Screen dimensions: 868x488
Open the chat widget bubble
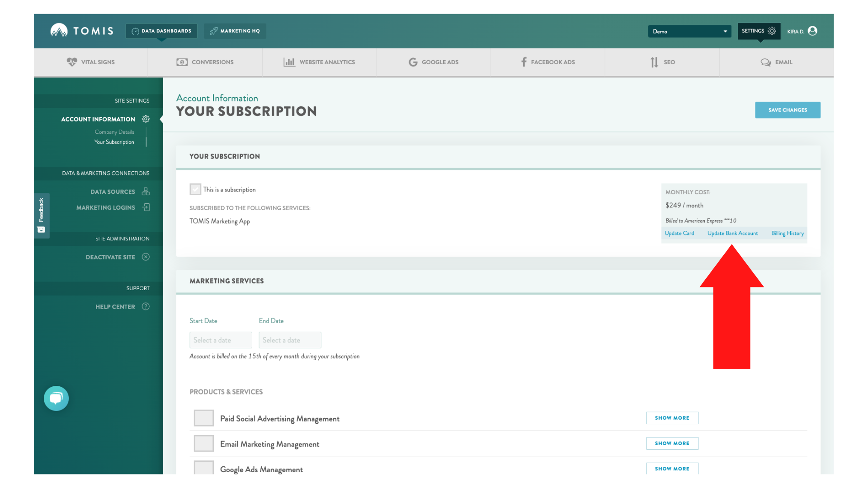(56, 398)
